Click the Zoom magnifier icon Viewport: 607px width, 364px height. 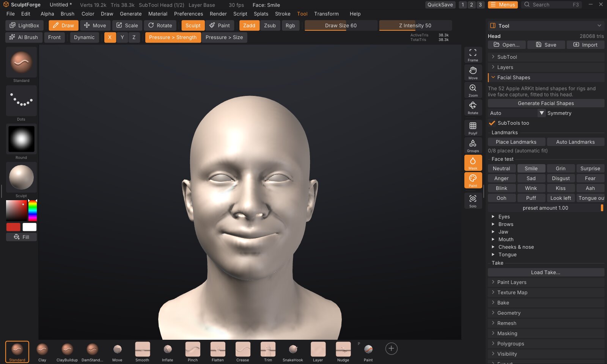click(473, 90)
